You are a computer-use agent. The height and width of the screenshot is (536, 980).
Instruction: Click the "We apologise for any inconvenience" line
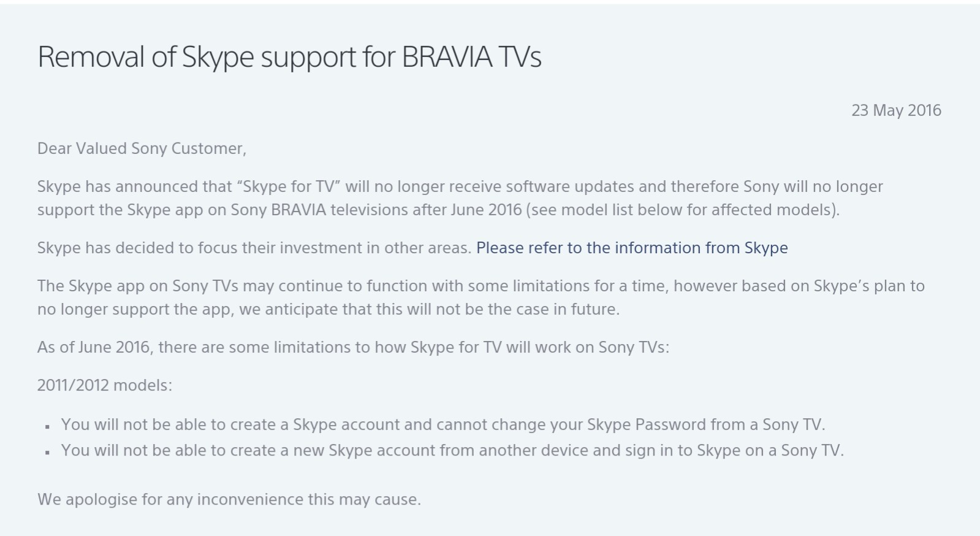pos(229,499)
